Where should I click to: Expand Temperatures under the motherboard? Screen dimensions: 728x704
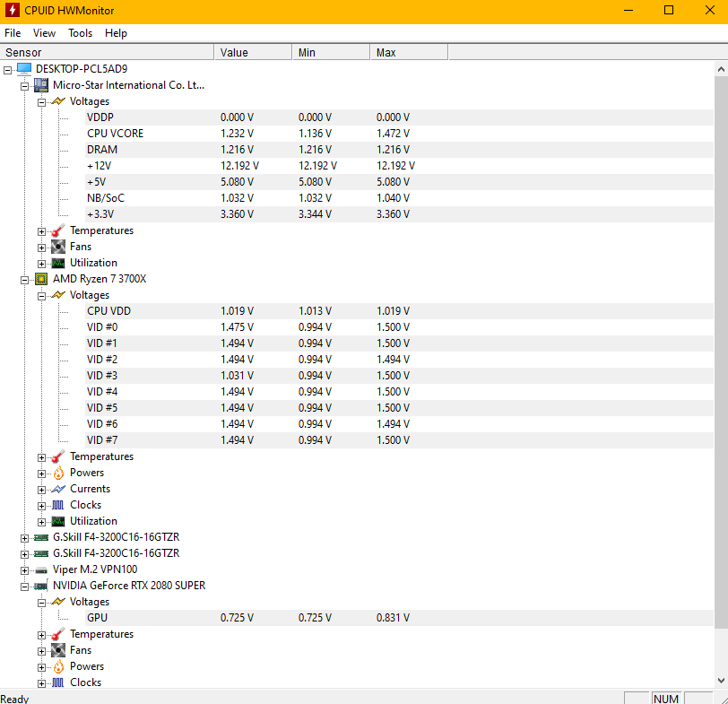tap(41, 230)
